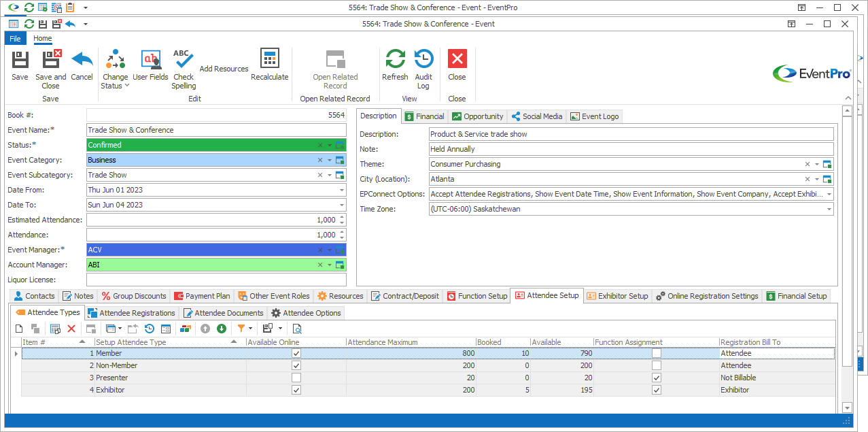
Task: Expand the Event Subcategory dropdown arrow
Action: 330,175
